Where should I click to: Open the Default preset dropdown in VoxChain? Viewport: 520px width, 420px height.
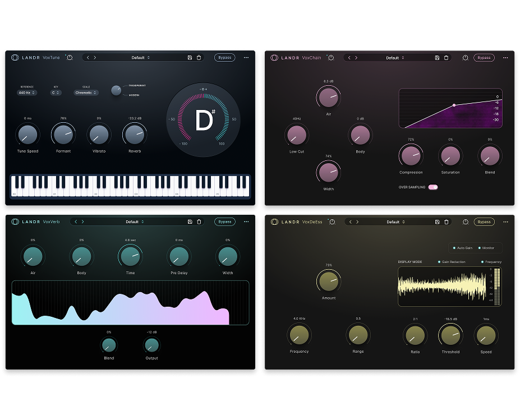tap(395, 58)
